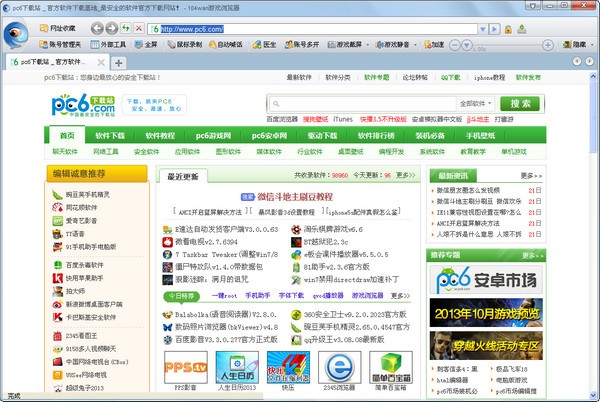Take a 游戏截屏 game screenshot
Viewport: 600px width, 402px height.
[345, 45]
